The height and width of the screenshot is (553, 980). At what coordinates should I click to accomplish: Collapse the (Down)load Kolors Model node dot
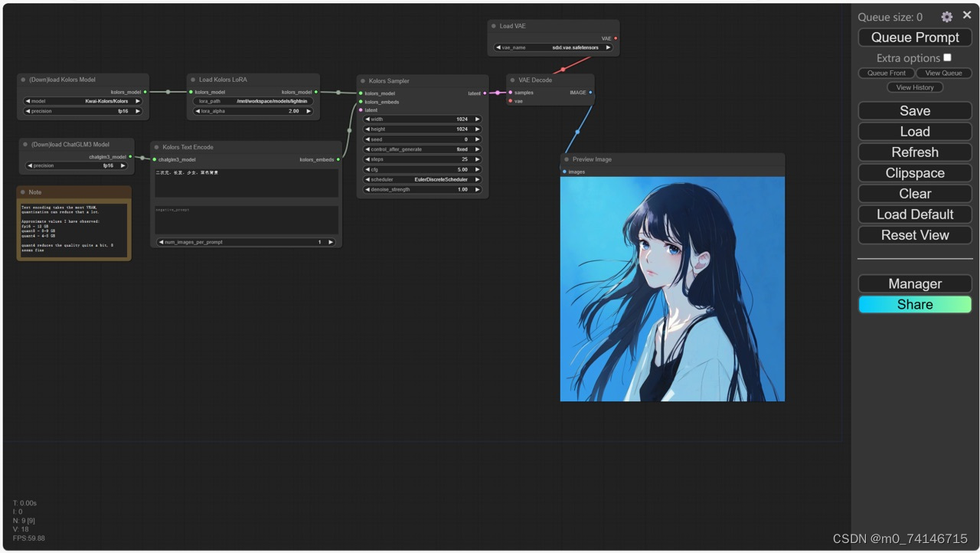(24, 80)
